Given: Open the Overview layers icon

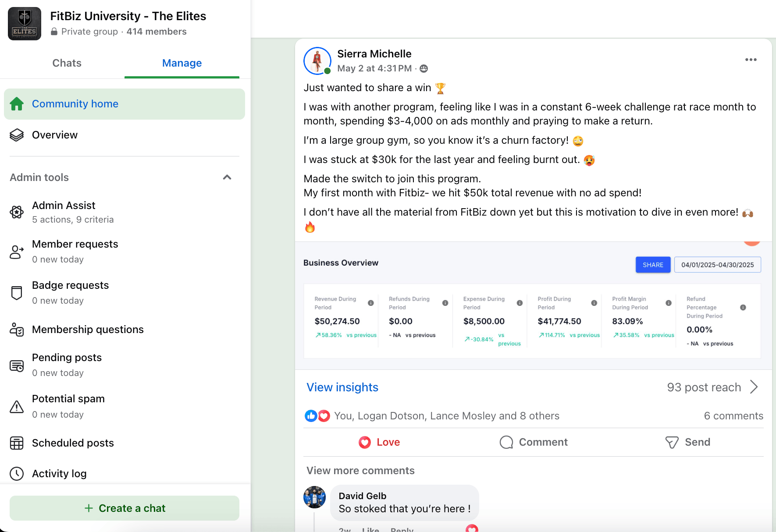Looking at the screenshot, I should [x=17, y=135].
